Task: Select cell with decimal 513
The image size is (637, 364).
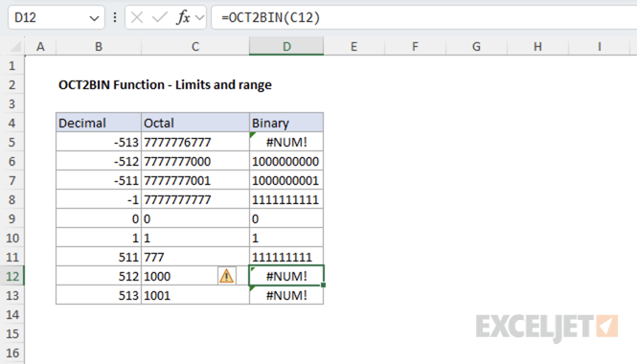Action: tap(99, 295)
